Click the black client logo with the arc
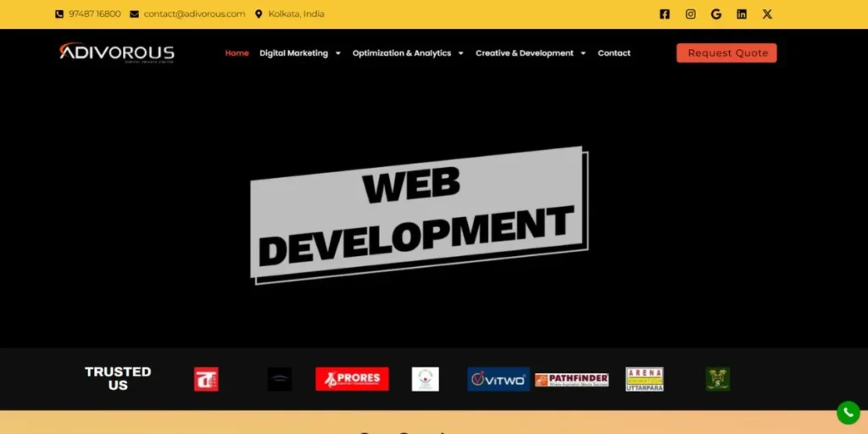 coord(280,379)
